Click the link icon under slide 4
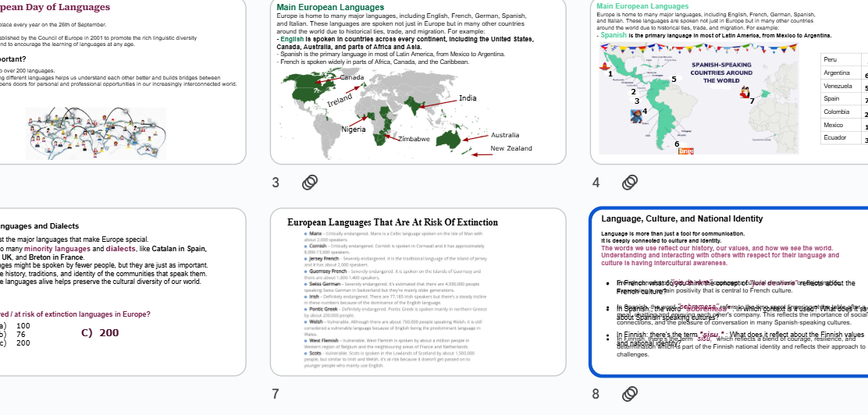This screenshot has height=415, width=868. [630, 183]
